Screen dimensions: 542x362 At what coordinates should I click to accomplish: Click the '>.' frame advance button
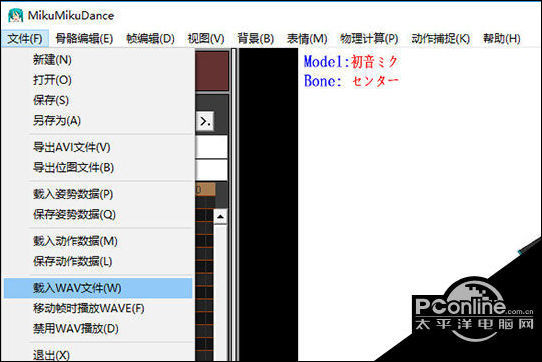[205, 121]
